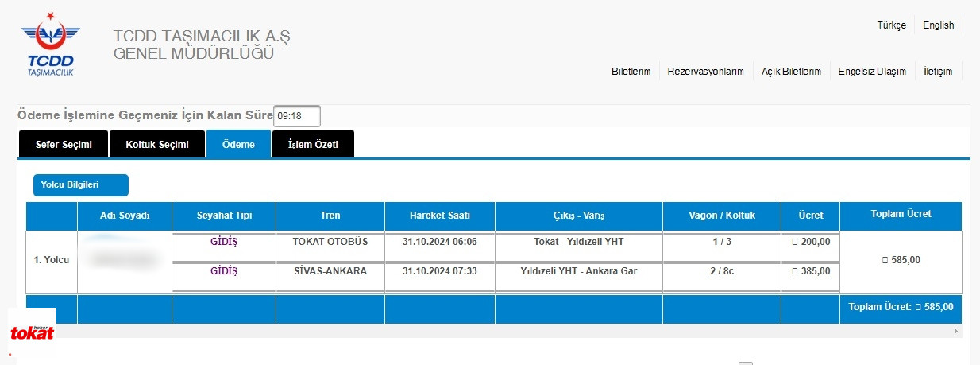The width and height of the screenshot is (980, 365).
Task: Click the horizontal scrollbar right arrow
Action: tap(955, 331)
